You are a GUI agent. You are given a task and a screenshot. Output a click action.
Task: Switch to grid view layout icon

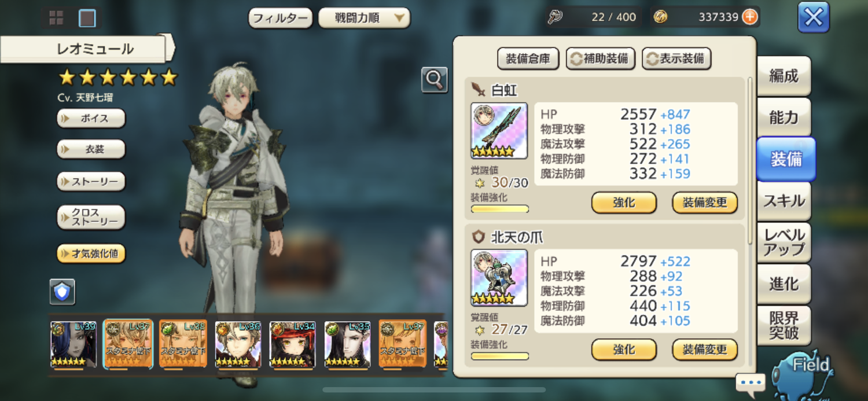coord(56,18)
